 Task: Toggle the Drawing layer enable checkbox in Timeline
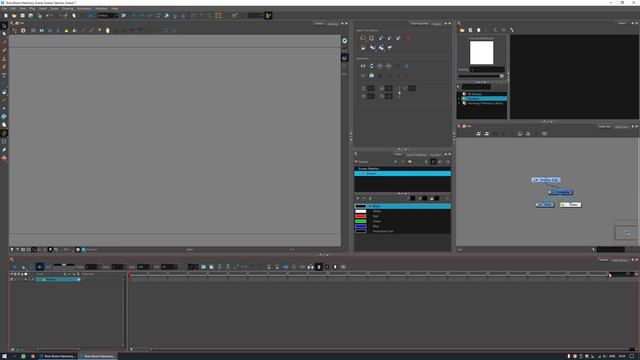coord(12,280)
